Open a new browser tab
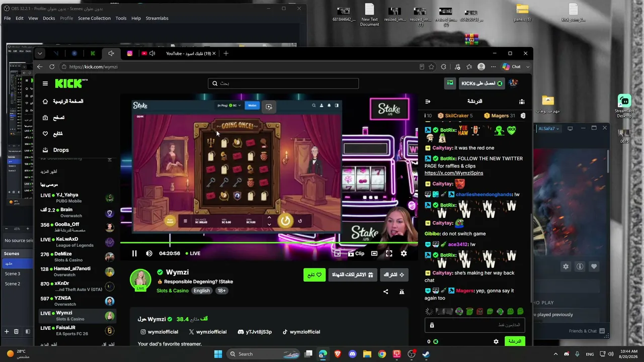The image size is (644, 362). point(226,53)
